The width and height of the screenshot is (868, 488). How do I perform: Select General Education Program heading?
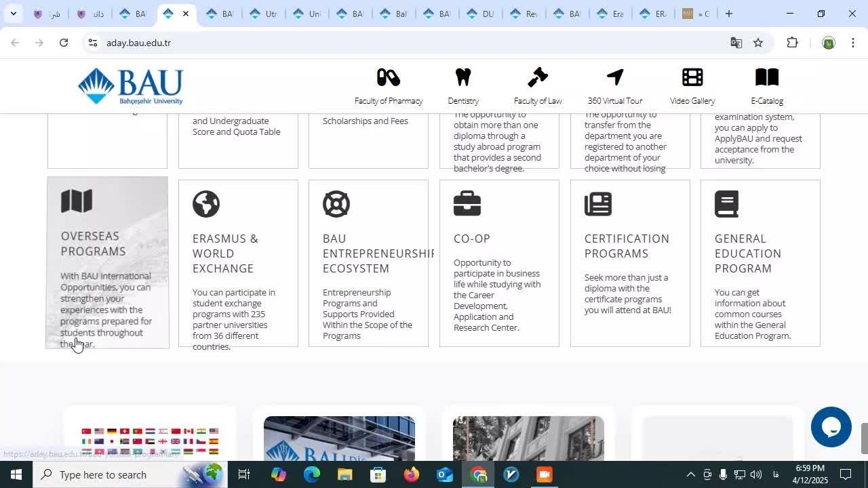pos(747,253)
